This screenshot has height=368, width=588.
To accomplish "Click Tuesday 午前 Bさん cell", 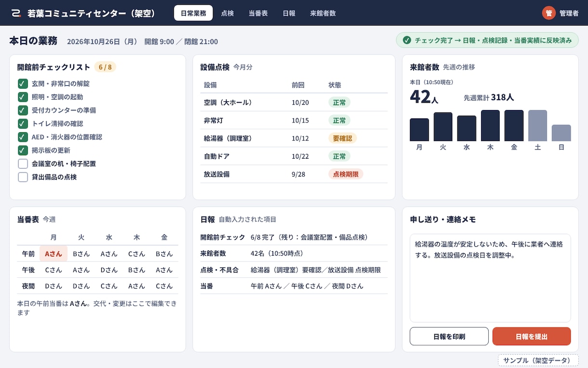I will [x=81, y=254].
